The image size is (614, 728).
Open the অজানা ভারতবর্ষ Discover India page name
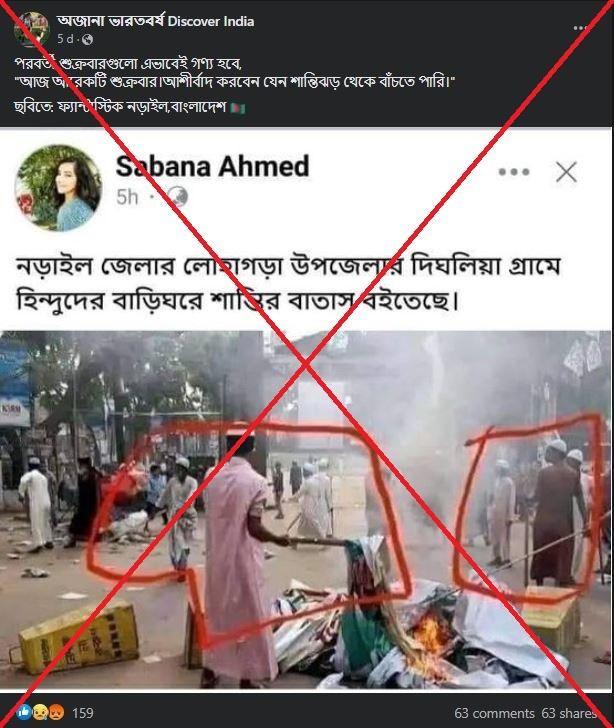[x=156, y=21]
